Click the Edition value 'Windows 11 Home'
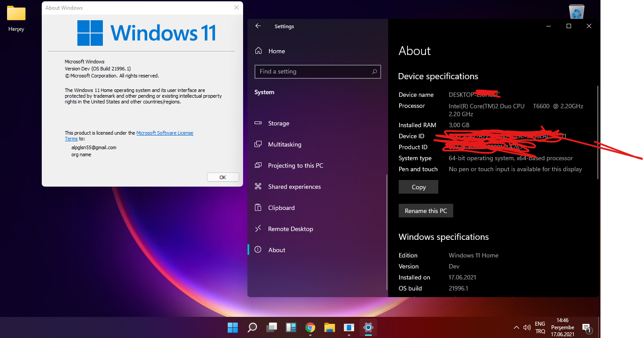 pos(473,255)
